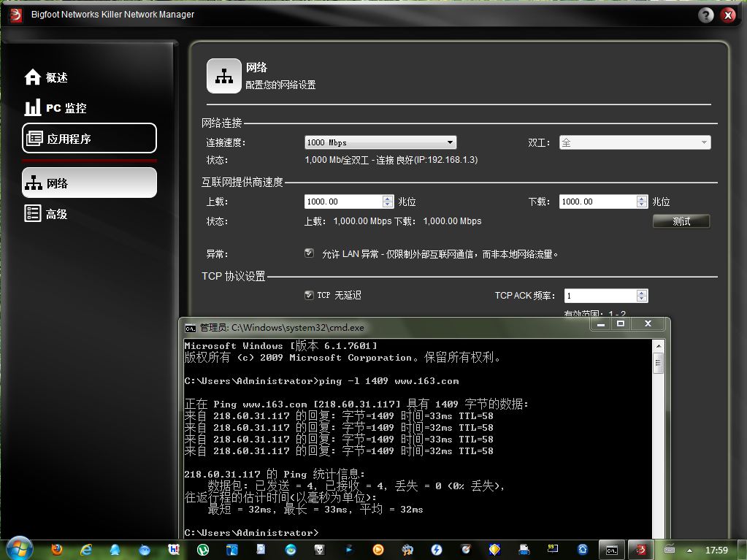Expand the 连接速度 1000 Mbps dropdown
Image resolution: width=747 pixels, height=560 pixels.
coord(380,142)
